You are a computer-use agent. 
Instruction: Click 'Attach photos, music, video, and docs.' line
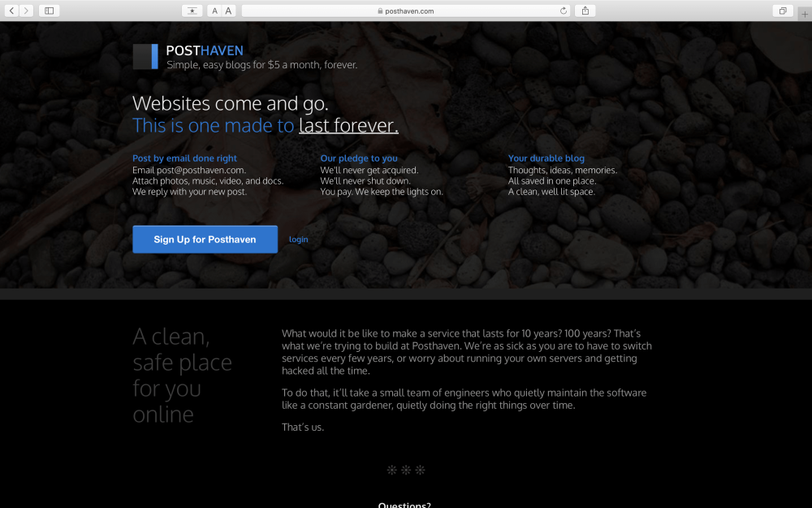click(208, 181)
